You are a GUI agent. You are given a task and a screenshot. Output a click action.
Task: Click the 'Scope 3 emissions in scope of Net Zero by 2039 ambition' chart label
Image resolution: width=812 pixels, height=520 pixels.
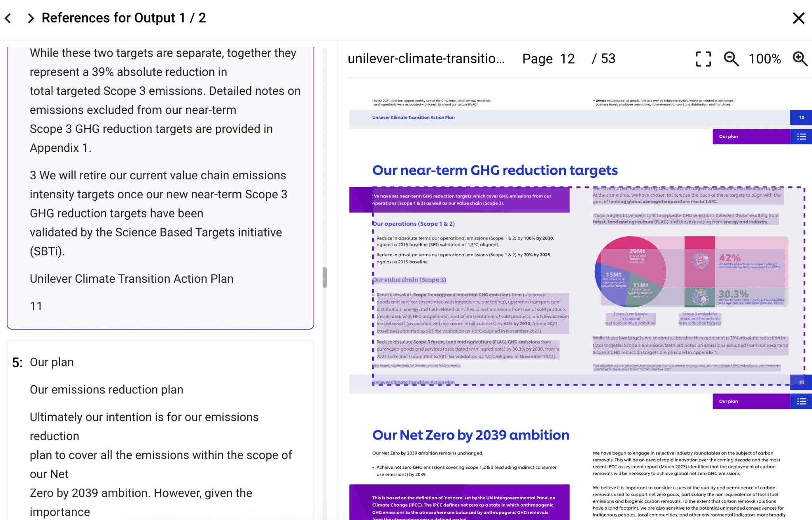(x=630, y=319)
